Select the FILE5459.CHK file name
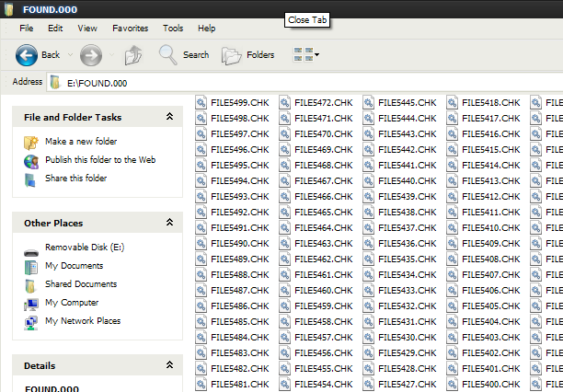The height and width of the screenshot is (392, 563). click(324, 306)
